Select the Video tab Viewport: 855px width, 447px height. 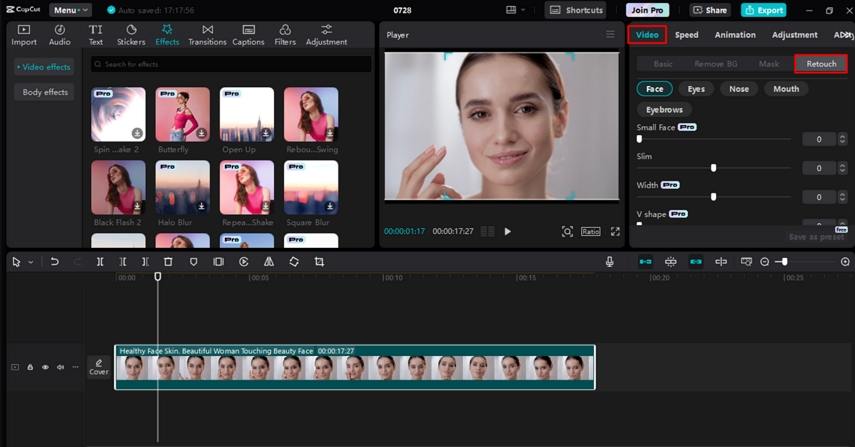click(647, 34)
